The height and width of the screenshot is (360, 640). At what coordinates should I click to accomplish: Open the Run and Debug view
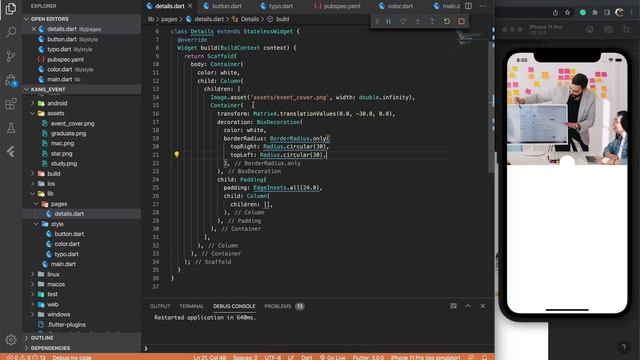coord(11,80)
